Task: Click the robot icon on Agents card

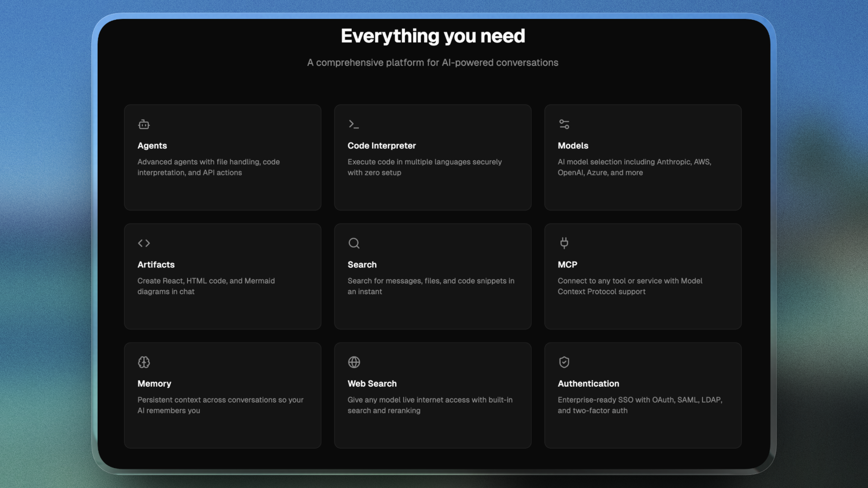Action: [144, 124]
